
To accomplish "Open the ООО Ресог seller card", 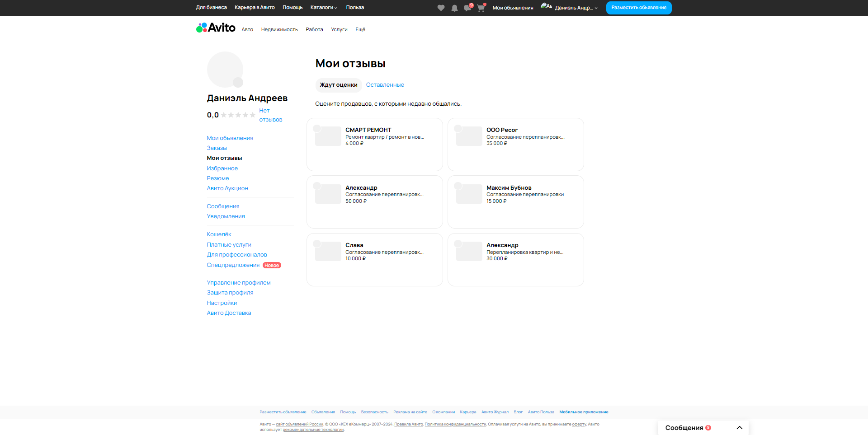I will pos(516,145).
